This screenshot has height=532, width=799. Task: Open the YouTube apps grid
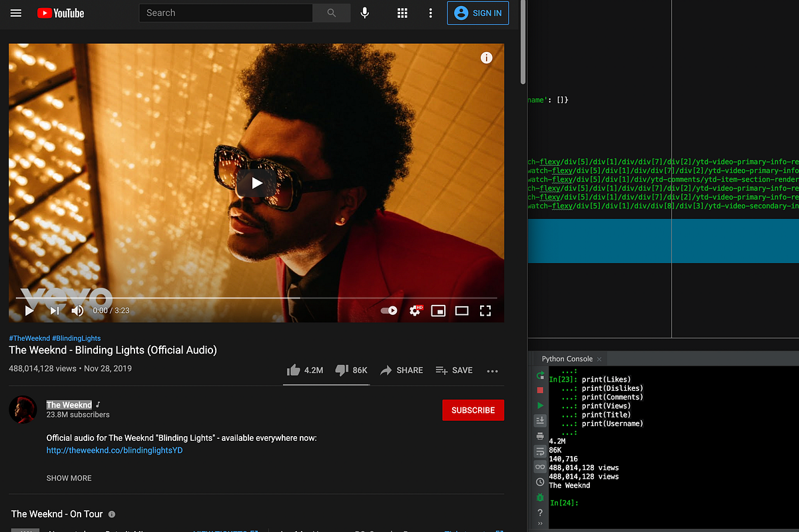402,13
